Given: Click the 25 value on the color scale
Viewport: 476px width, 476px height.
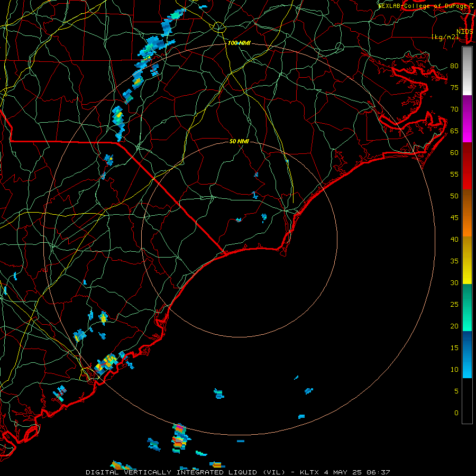Looking at the screenshot, I should coord(454,304).
